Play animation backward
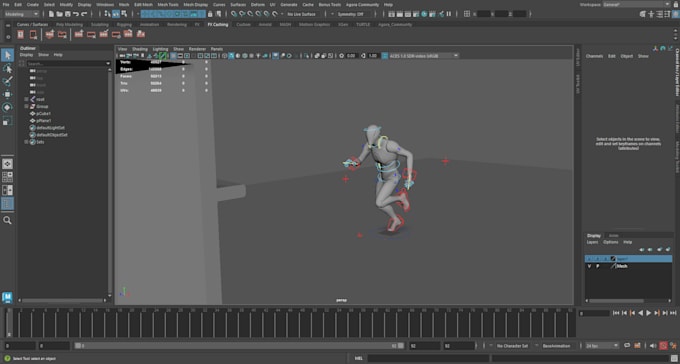This screenshot has height=364, width=680. click(641, 313)
